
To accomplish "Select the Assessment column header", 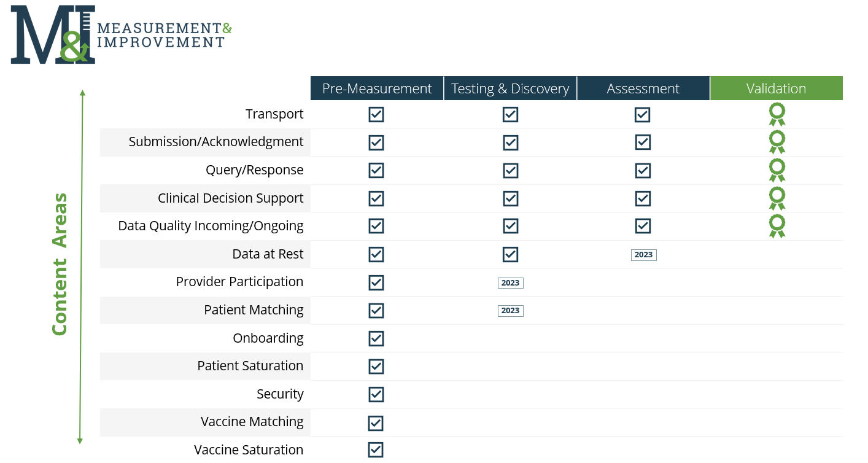I will coord(643,88).
